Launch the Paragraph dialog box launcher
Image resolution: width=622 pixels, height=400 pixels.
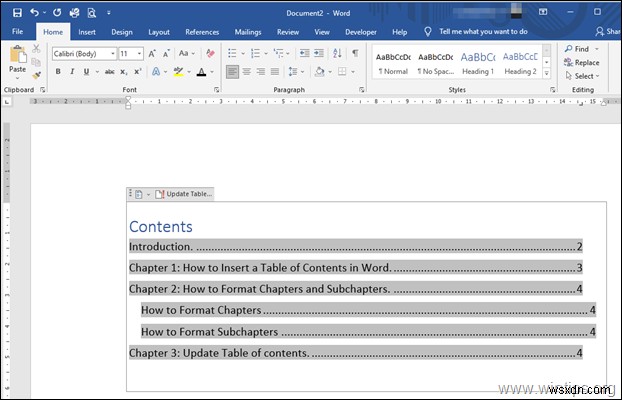tap(361, 90)
